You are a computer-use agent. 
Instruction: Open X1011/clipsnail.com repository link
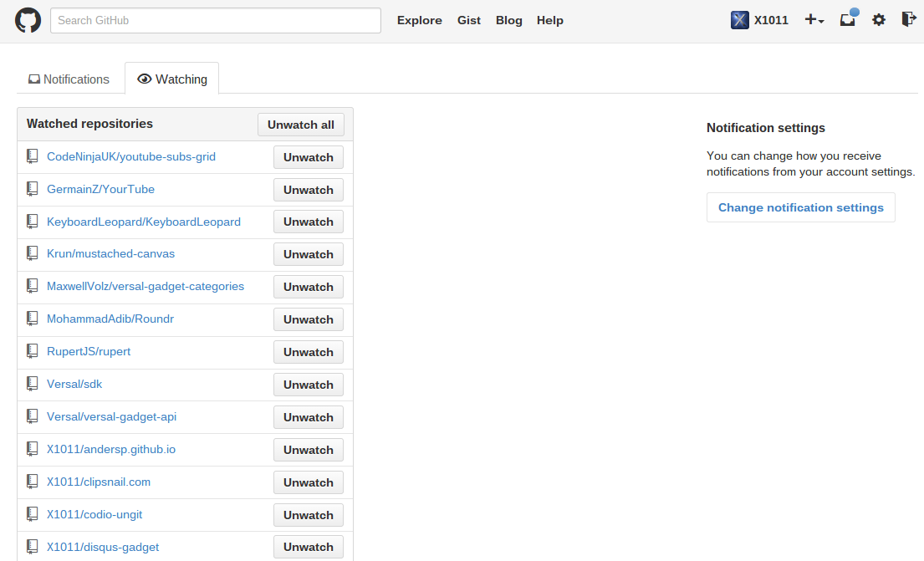(99, 482)
